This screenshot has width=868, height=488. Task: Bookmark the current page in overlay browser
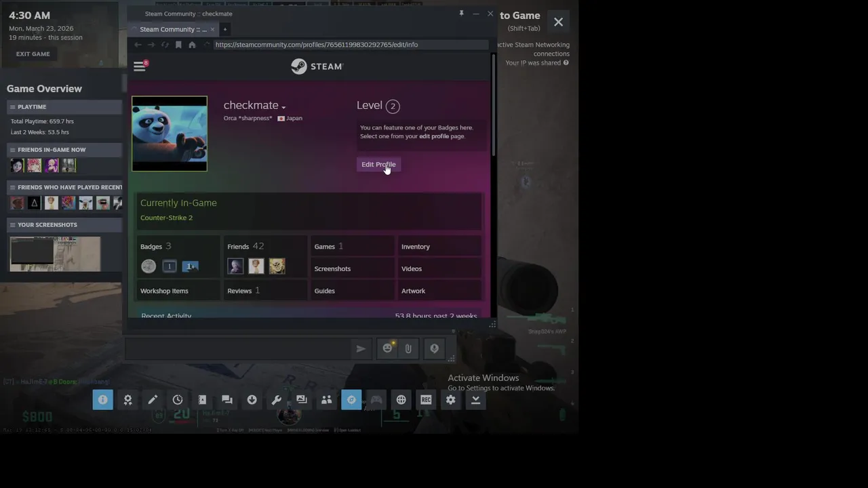178,45
